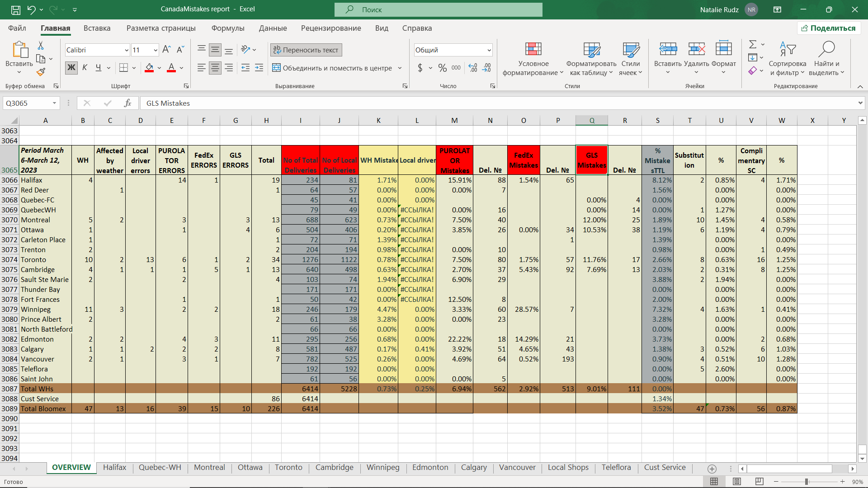Open the Формулы ribbon tab
868x488 pixels.
[x=228, y=28]
